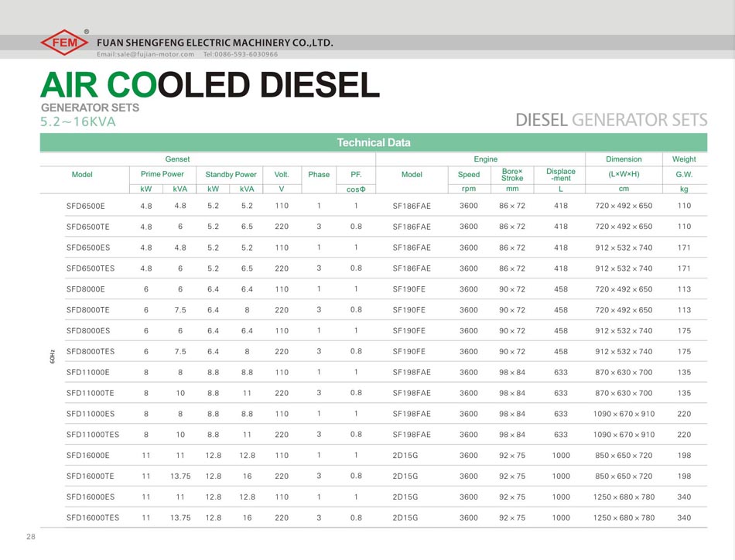
Task: Select model SFD16000ES
Action: pos(91,497)
